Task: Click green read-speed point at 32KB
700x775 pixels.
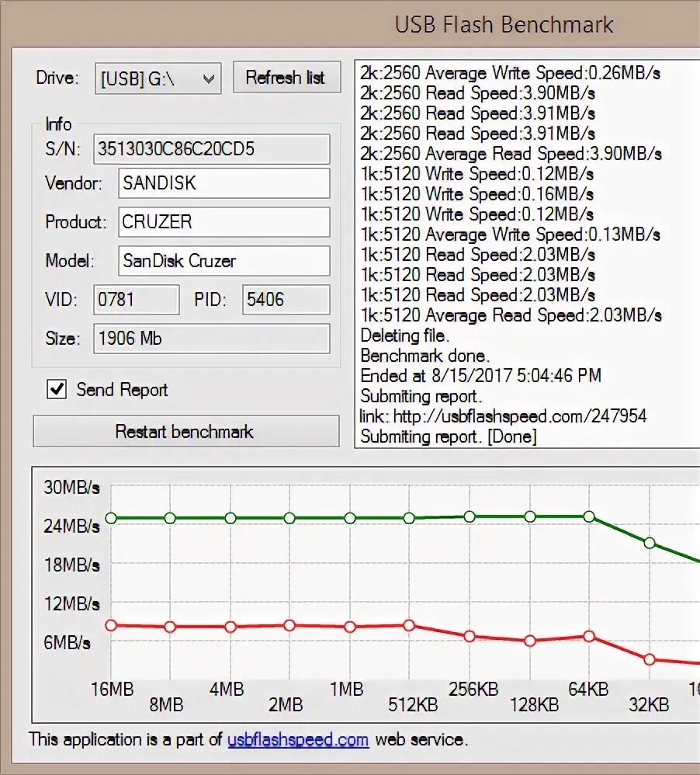Action: (x=650, y=543)
